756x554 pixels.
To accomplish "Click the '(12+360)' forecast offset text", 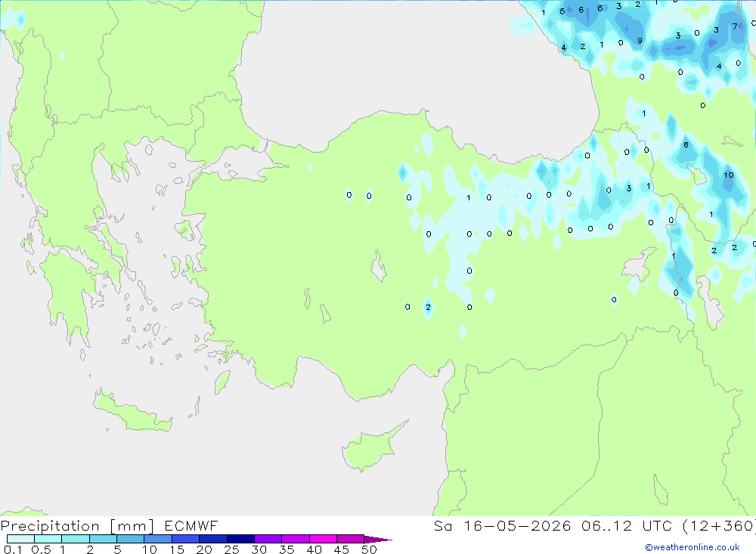I will tap(719, 525).
